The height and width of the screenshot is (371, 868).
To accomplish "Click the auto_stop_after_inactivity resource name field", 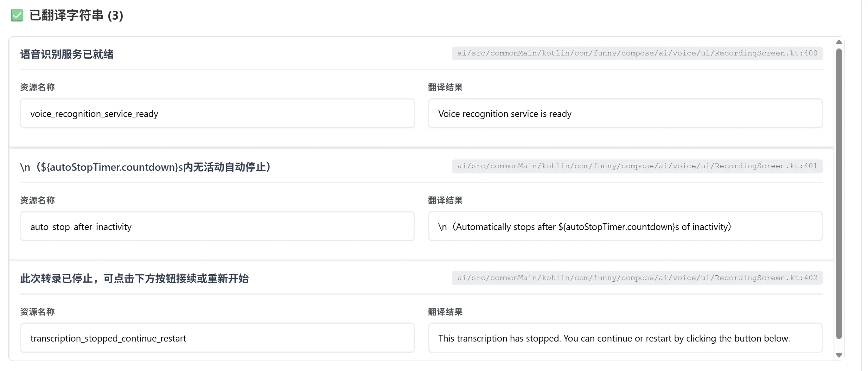I will pos(217,227).
